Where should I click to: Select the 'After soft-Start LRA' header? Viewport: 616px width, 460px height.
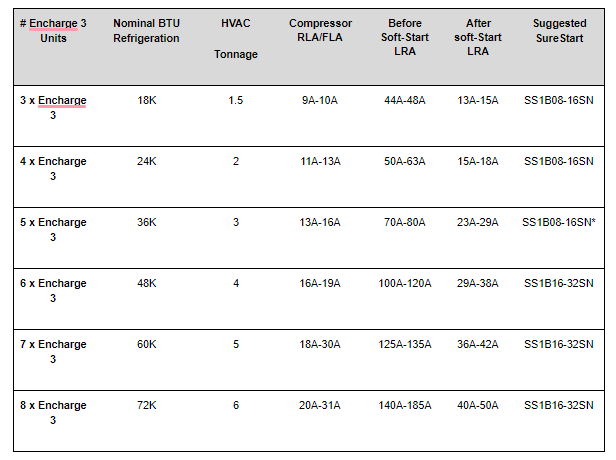point(478,37)
